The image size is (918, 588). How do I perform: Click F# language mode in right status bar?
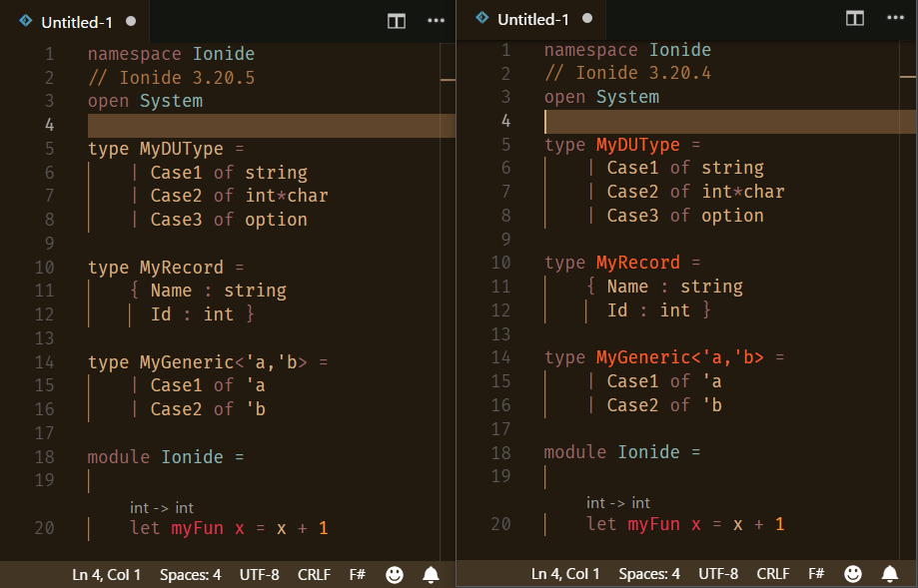tap(816, 574)
